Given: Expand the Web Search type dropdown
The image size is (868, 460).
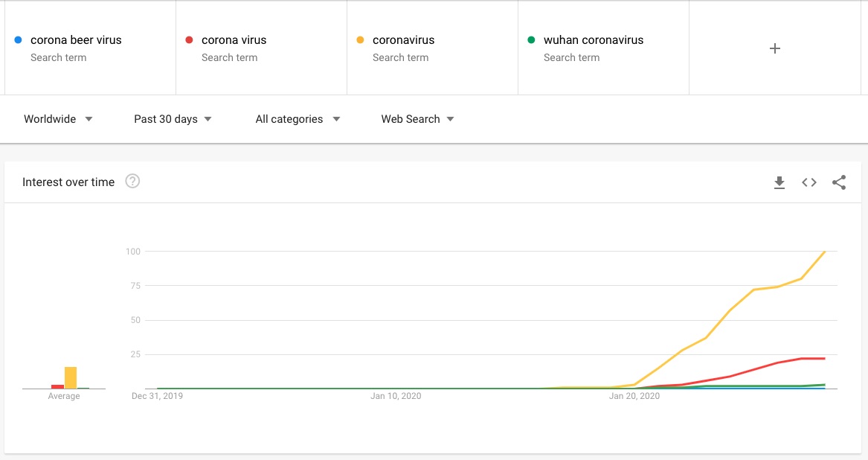Looking at the screenshot, I should (x=417, y=119).
